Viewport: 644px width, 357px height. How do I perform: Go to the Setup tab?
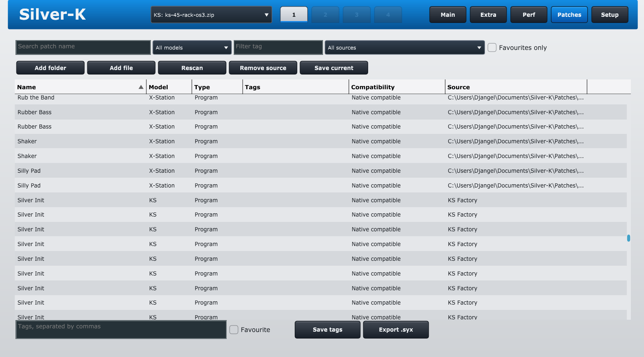click(610, 15)
